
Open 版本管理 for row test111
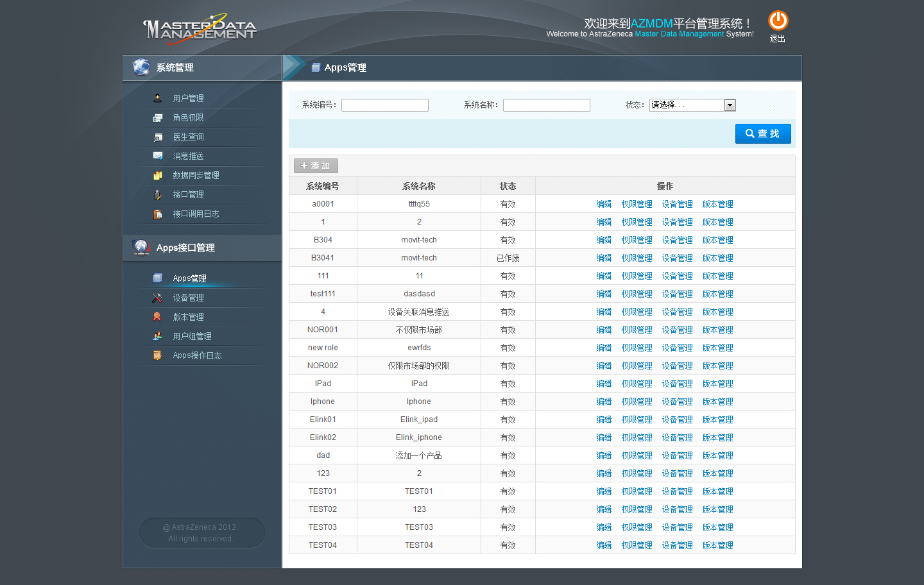pyautogui.click(x=717, y=294)
